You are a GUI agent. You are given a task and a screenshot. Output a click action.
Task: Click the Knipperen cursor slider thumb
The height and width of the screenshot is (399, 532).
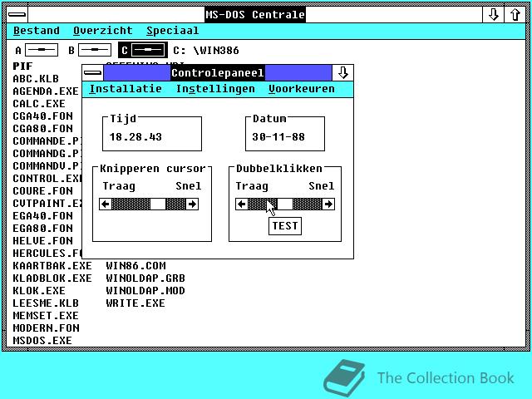click(x=158, y=204)
